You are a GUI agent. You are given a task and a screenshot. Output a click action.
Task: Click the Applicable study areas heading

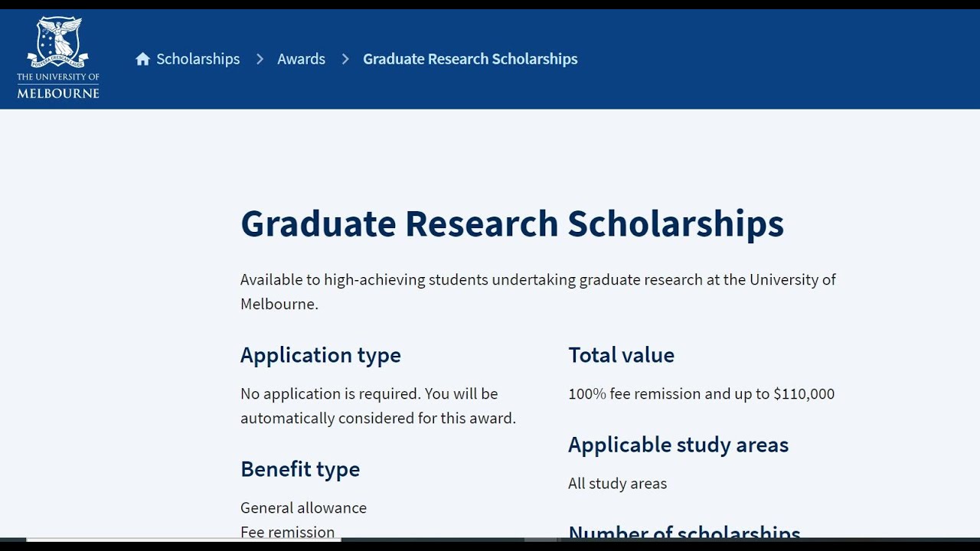tap(678, 445)
